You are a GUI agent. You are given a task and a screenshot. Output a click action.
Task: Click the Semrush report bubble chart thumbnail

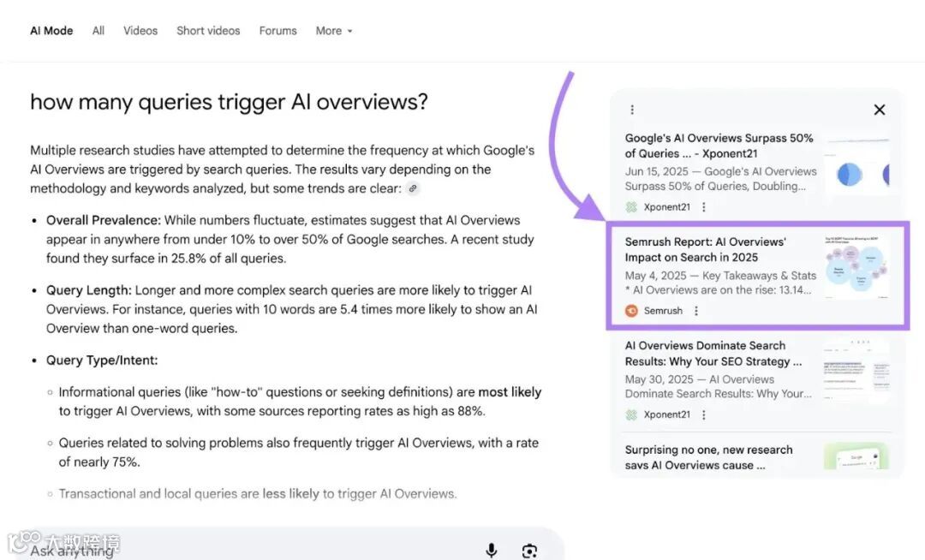856,267
